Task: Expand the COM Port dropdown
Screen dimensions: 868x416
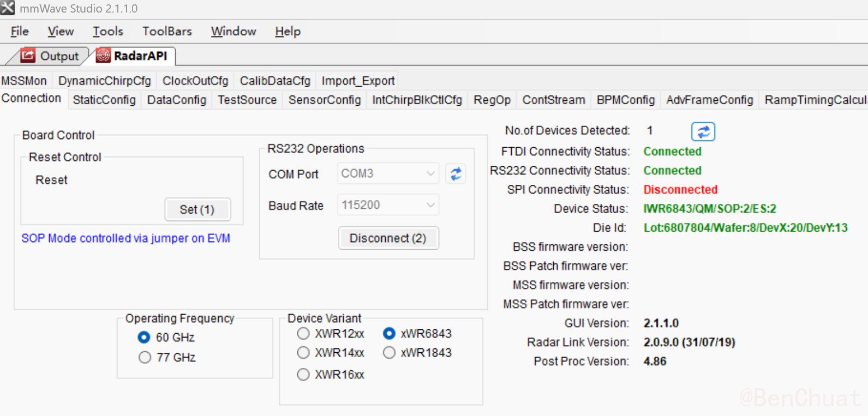Action: pos(430,174)
